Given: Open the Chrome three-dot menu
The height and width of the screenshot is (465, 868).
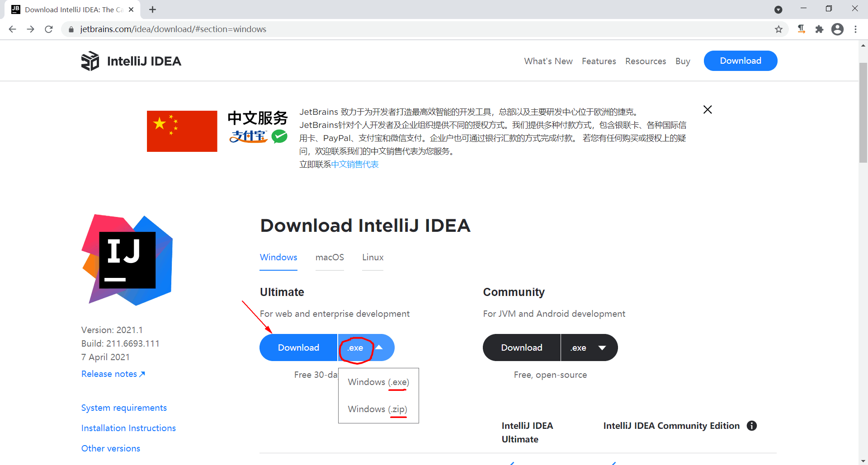Looking at the screenshot, I should click(x=856, y=29).
